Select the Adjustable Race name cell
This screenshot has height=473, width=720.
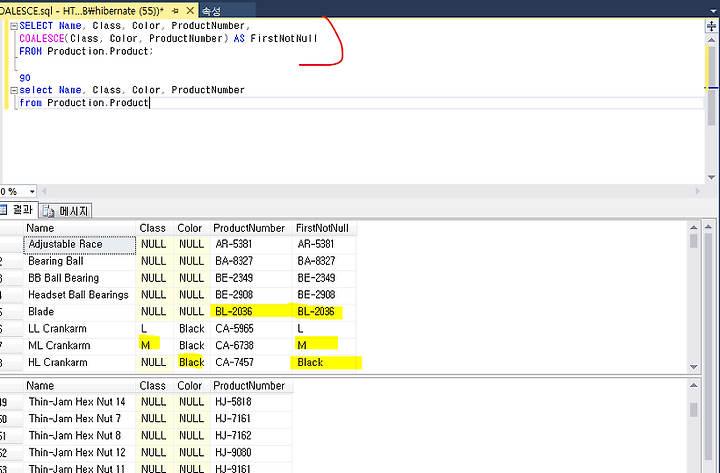(x=79, y=244)
